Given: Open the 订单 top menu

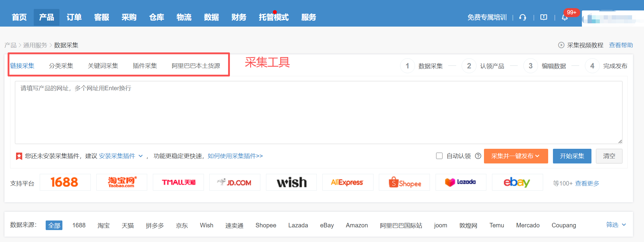Looking at the screenshot, I should coord(74,17).
